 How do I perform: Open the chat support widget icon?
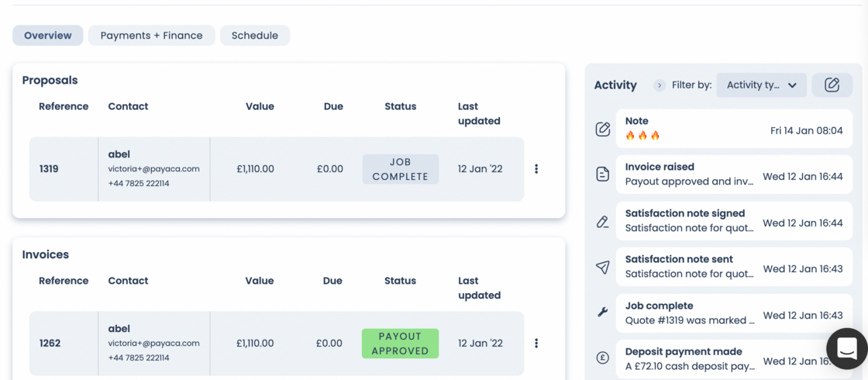[x=846, y=349]
